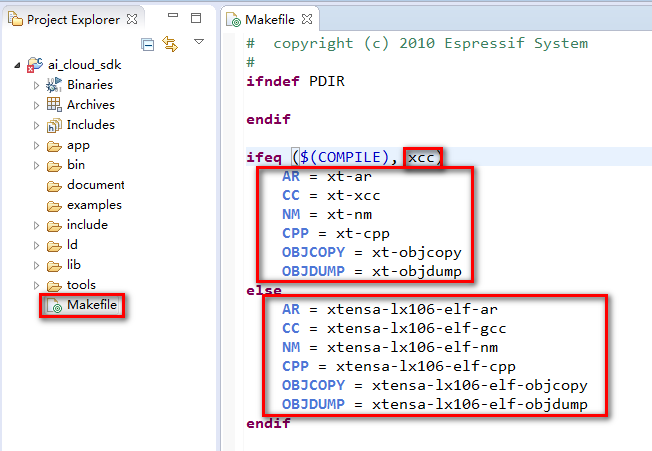The image size is (652, 451).
Task: Select the examples folder label
Action: (x=94, y=205)
